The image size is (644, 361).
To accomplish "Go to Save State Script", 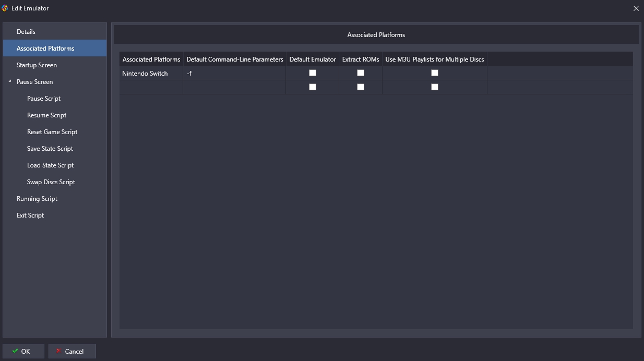I will pos(50,149).
